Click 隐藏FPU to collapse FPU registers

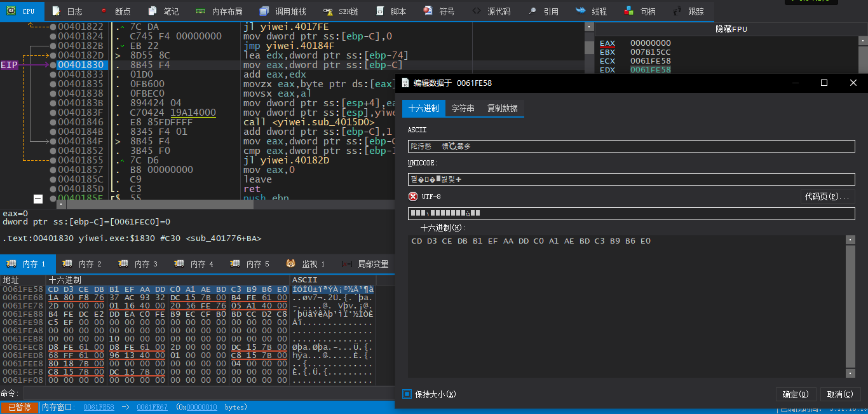tap(732, 29)
